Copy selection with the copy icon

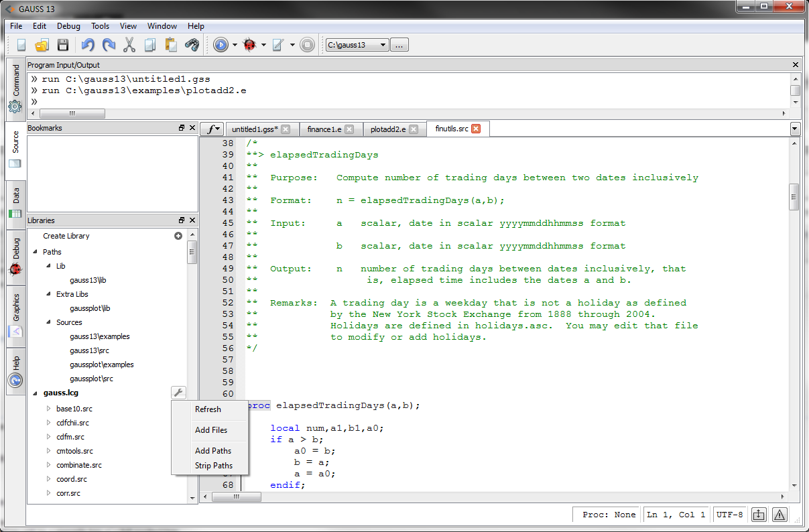(x=150, y=45)
